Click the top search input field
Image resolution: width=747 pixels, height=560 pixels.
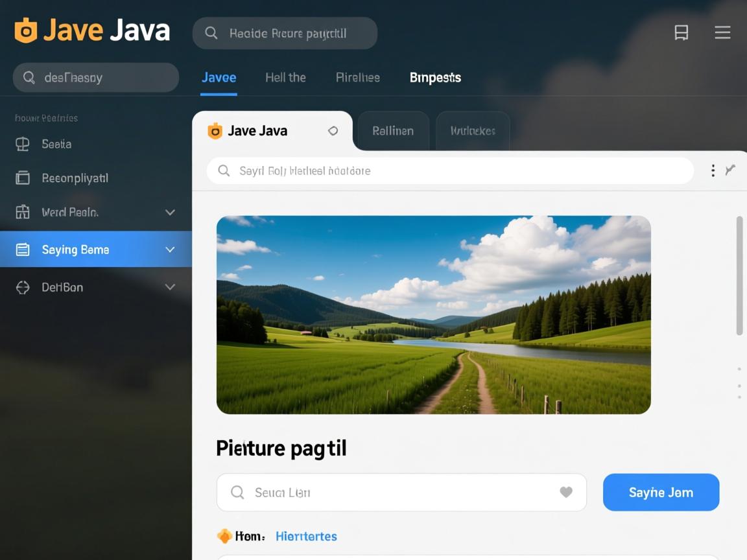coord(285,33)
